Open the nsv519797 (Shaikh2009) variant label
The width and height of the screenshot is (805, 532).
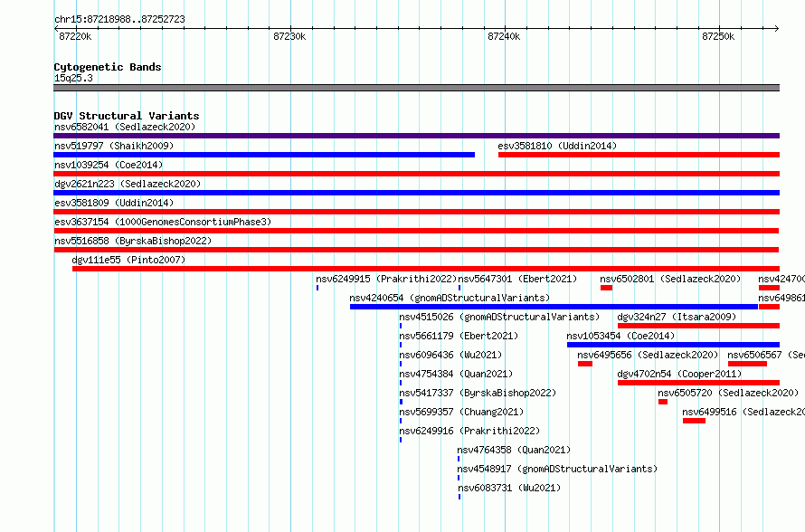click(x=114, y=146)
